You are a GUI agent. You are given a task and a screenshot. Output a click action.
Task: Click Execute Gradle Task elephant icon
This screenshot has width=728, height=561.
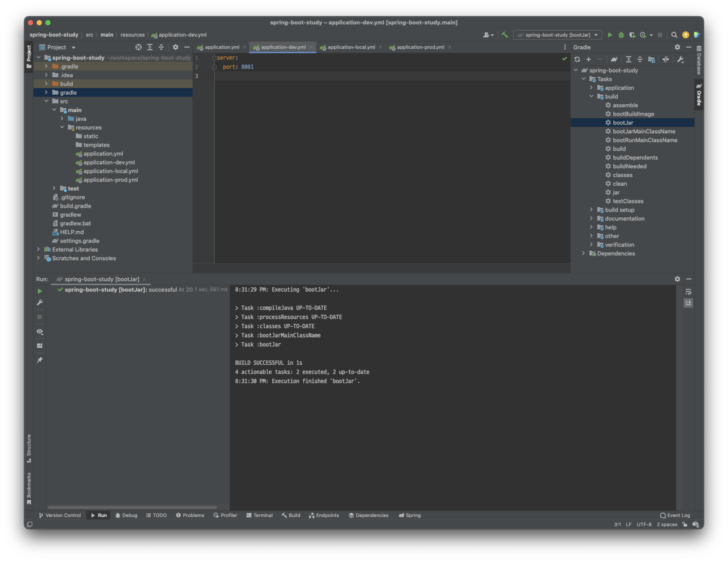(x=614, y=59)
